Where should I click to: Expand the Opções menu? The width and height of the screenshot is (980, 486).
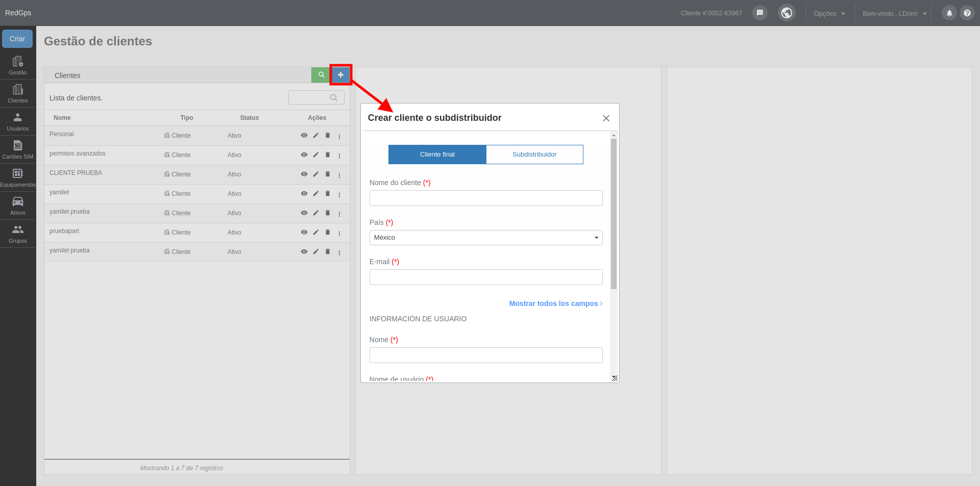tap(829, 14)
